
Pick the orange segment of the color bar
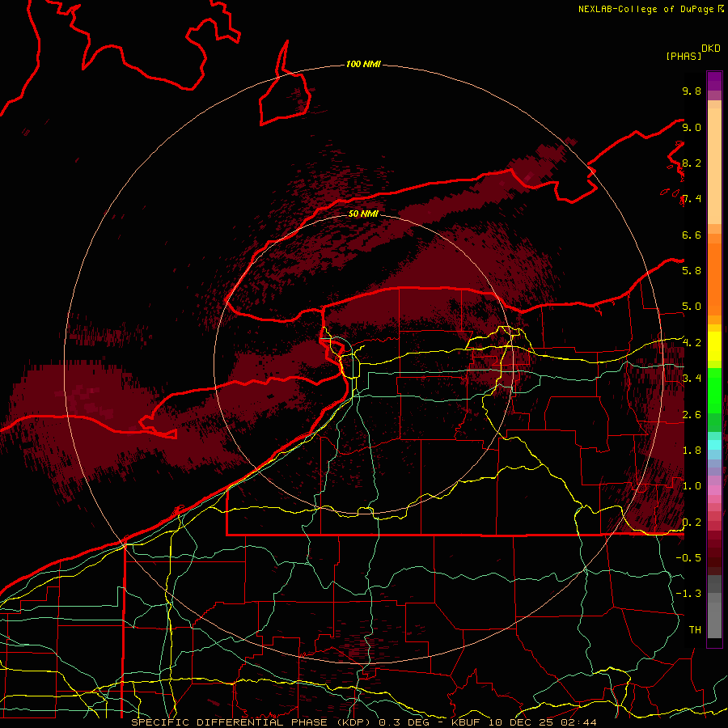coord(714,278)
